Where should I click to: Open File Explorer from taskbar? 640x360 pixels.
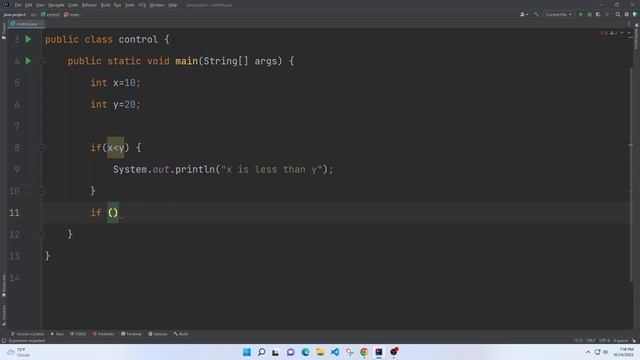coord(320,352)
